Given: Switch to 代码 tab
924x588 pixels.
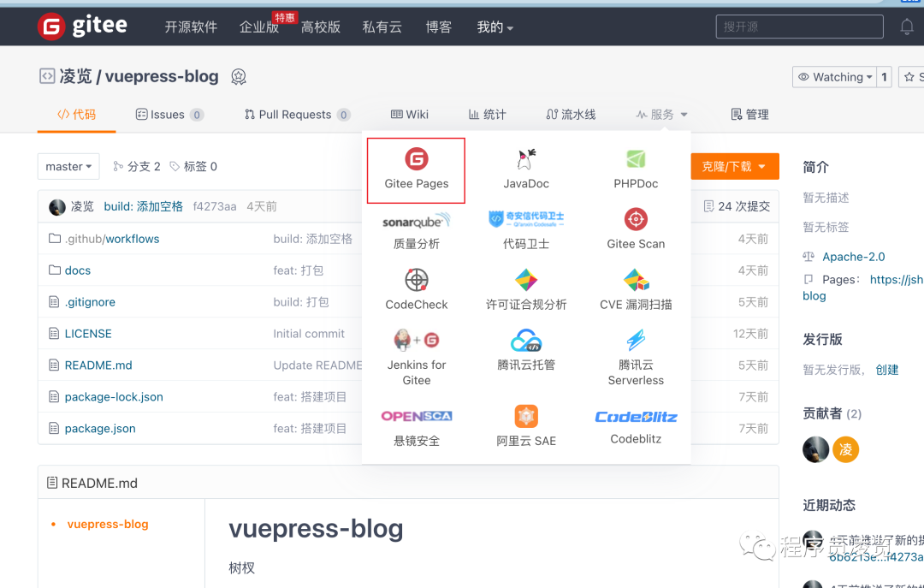Looking at the screenshot, I should tap(77, 115).
